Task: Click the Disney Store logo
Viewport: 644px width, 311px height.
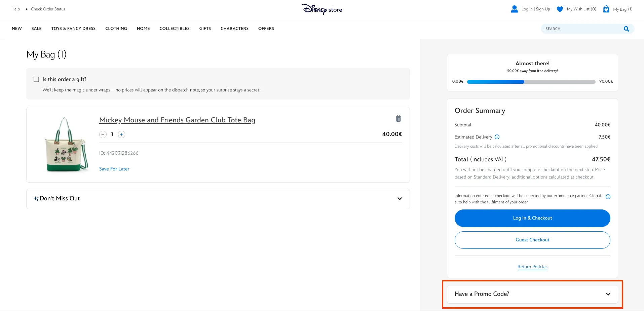Action: click(322, 9)
